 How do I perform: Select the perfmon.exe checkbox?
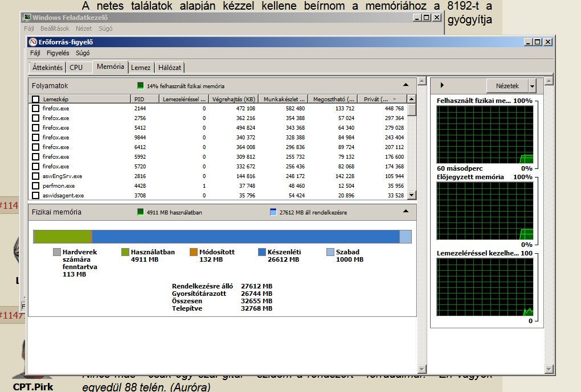35,186
